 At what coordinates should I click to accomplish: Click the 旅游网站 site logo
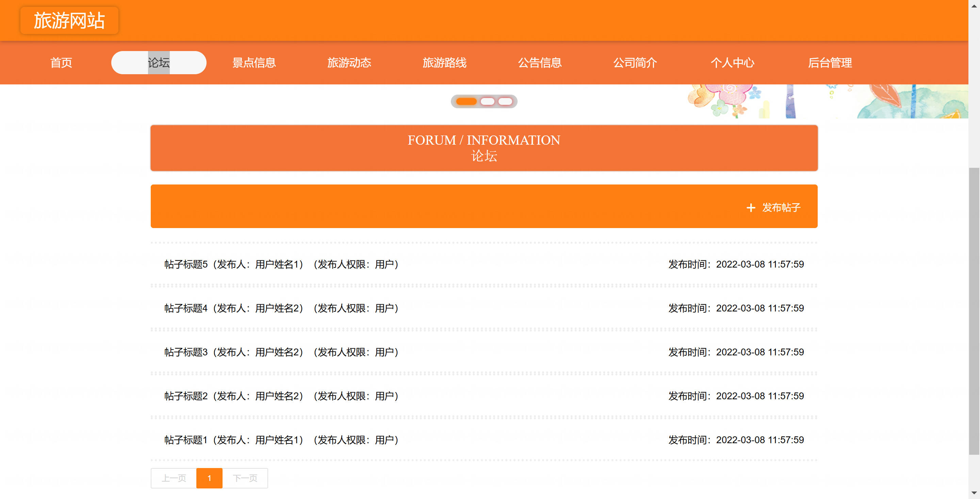(x=69, y=20)
